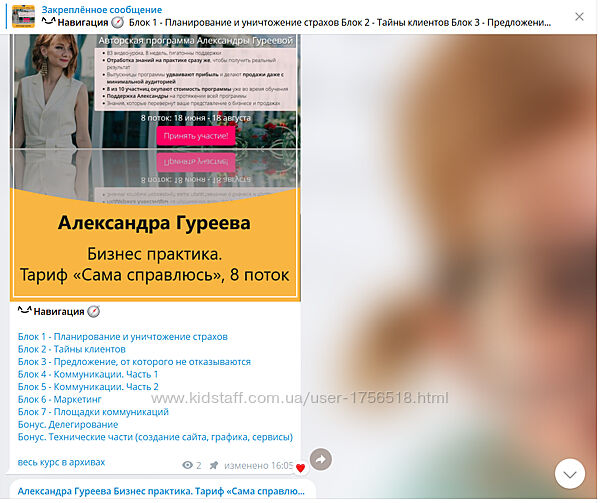Click the views eye icon
Screen dimensions: 600x503
187,466
